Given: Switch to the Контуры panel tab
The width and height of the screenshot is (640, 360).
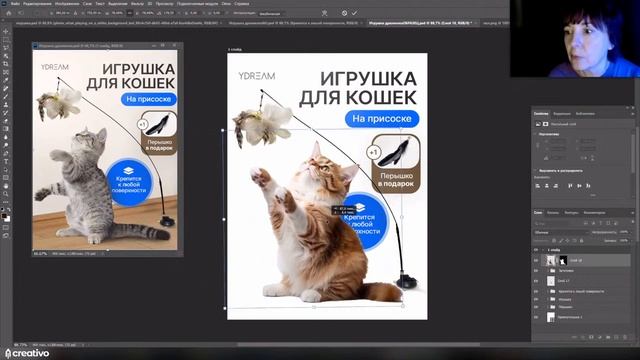Looking at the screenshot, I should (571, 213).
